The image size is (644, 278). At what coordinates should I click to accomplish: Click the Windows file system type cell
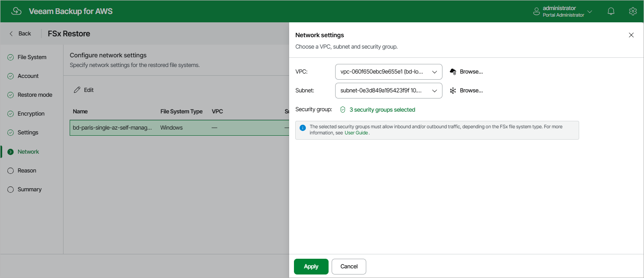point(171,128)
